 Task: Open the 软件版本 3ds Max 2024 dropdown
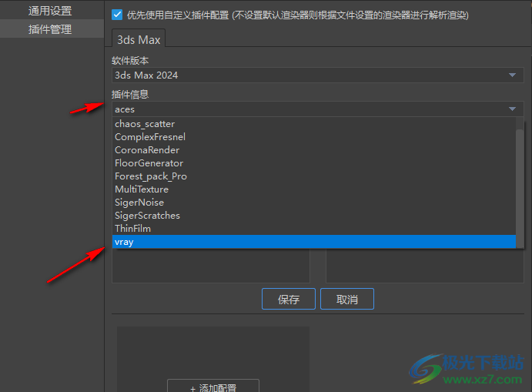(x=317, y=75)
